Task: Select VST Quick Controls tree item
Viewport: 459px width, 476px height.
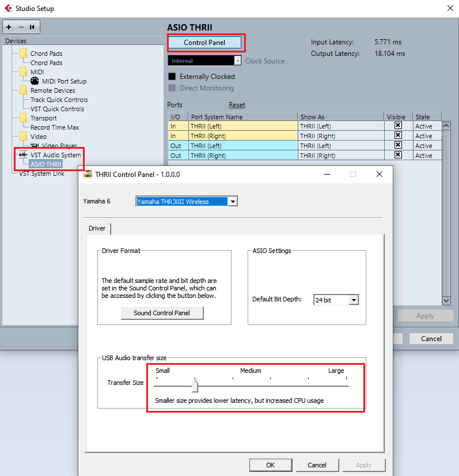Action: pos(58,109)
